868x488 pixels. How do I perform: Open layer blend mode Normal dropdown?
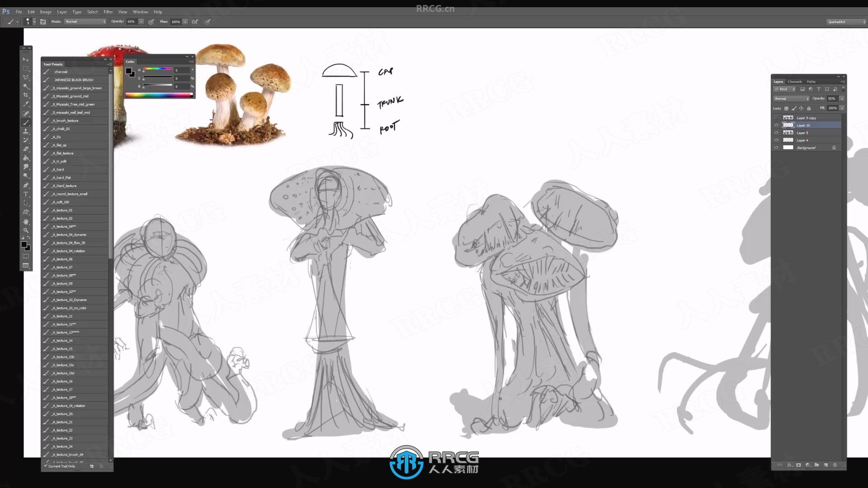tap(791, 99)
